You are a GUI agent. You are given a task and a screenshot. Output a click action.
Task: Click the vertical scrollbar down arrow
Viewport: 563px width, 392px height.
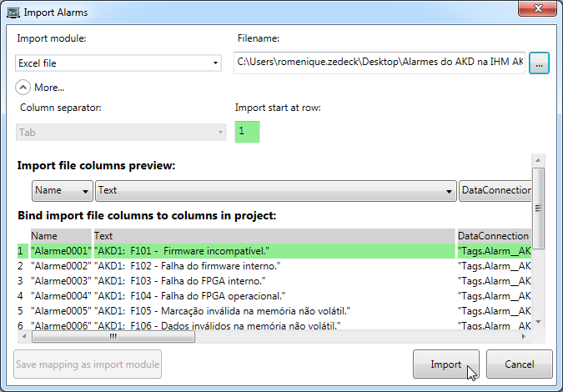538,322
